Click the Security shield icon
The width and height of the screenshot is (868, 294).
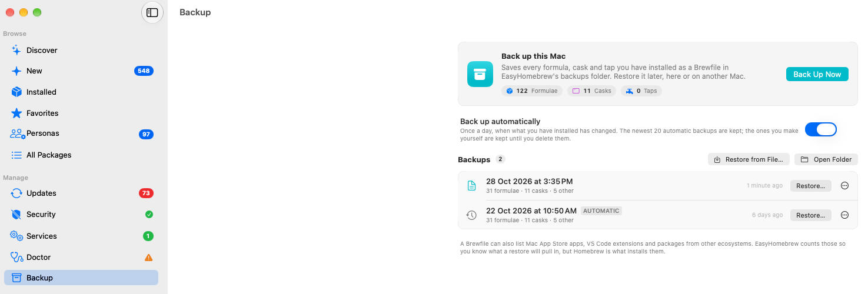point(16,215)
